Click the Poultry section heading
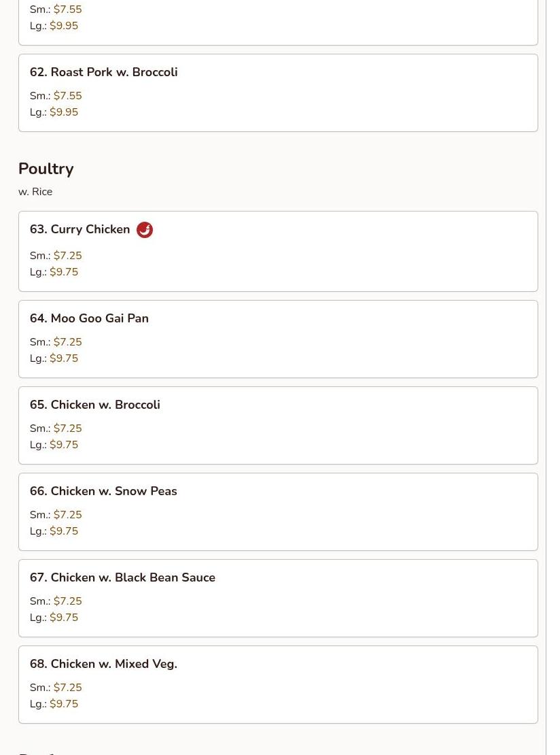Image resolution: width=560 pixels, height=755 pixels. point(46,169)
